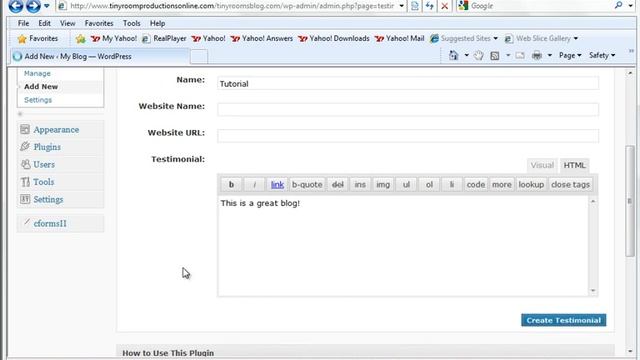Insert italic tag with i button
The width and height of the screenshot is (640, 360).
pyautogui.click(x=254, y=184)
